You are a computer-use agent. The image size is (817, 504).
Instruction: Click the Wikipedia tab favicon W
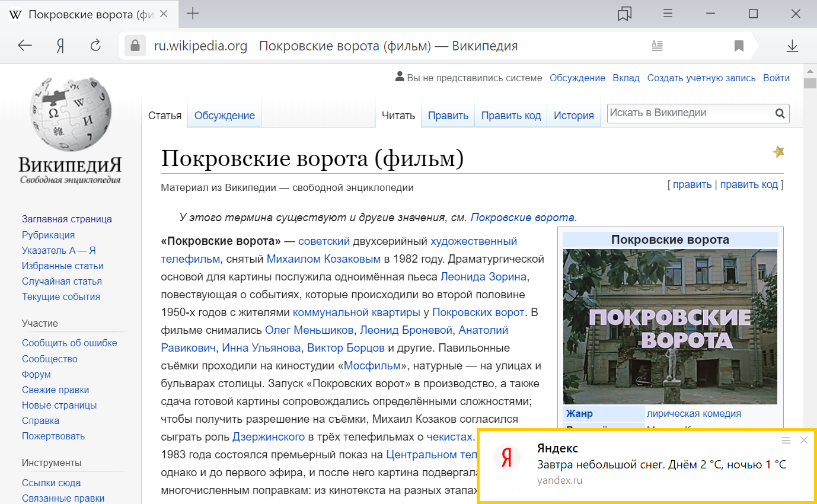(x=16, y=14)
